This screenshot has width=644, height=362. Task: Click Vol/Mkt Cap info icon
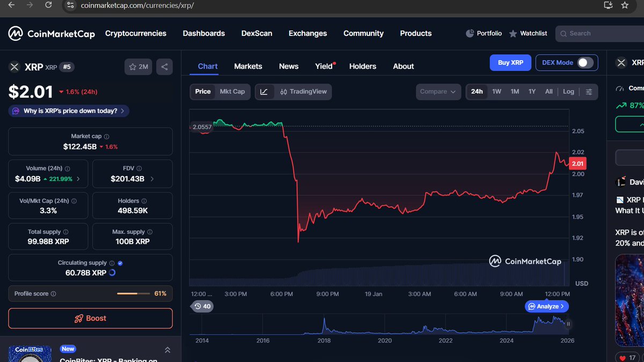pos(74,201)
